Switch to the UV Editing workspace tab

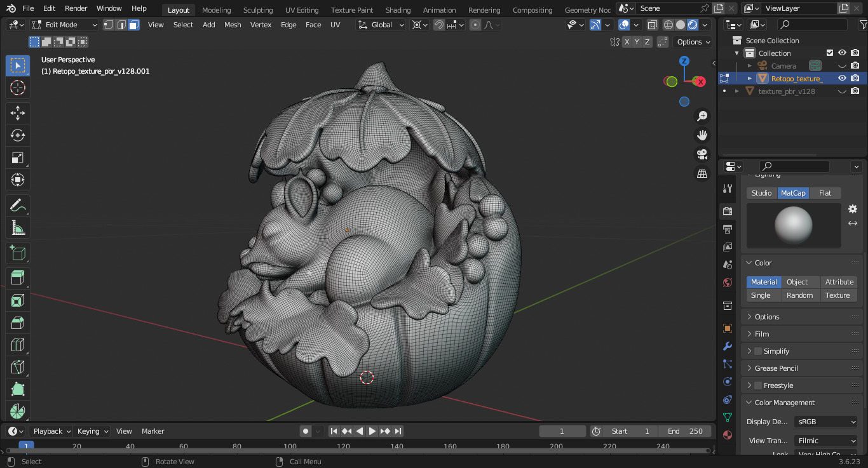[302, 10]
